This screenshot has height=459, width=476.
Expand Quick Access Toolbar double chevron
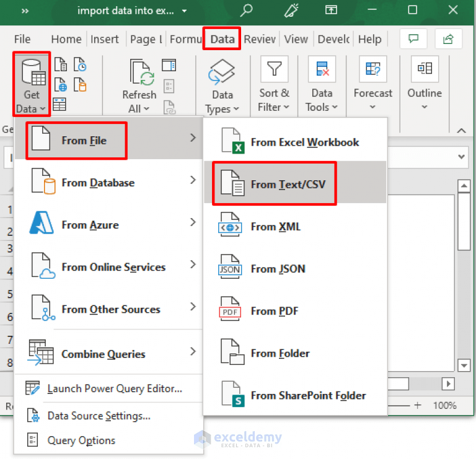(x=25, y=11)
